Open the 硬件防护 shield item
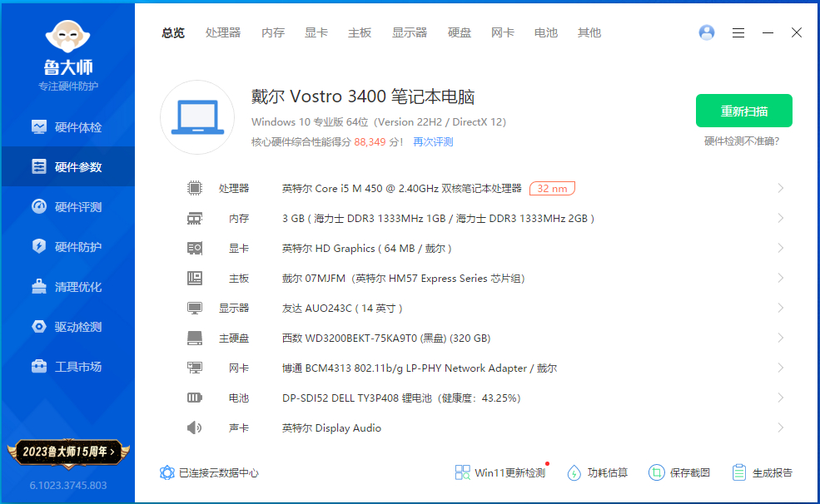Screen dimensions: 820x504 [68, 246]
